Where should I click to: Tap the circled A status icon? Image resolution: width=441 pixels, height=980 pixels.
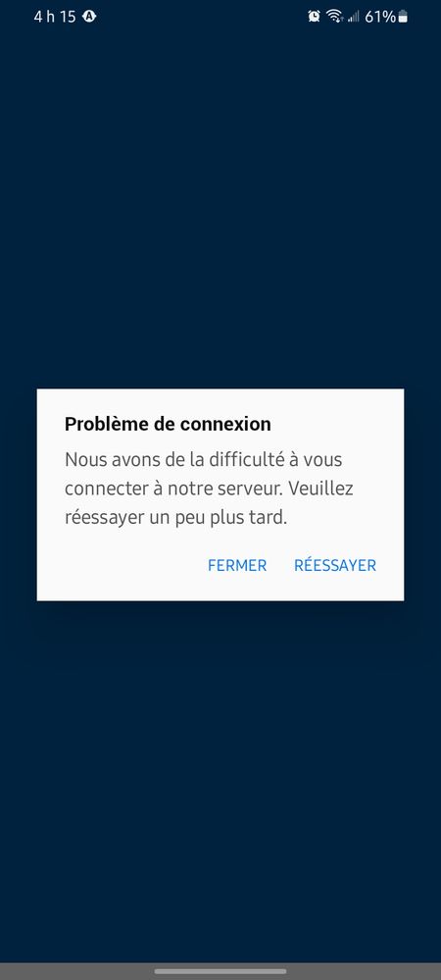[89, 17]
